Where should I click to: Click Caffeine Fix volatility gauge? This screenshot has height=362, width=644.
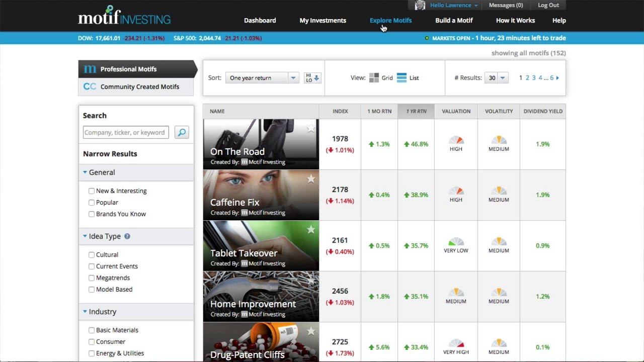[x=499, y=191]
